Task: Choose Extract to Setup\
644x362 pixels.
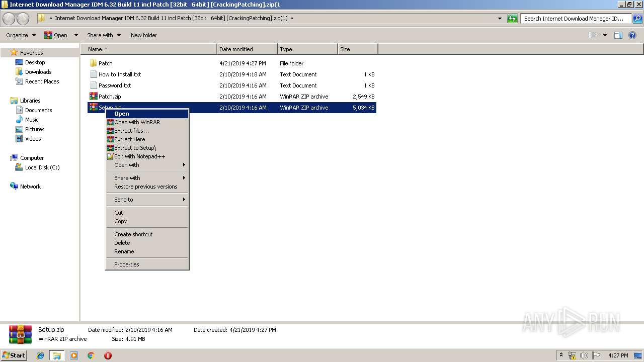Action: [x=147, y=148]
